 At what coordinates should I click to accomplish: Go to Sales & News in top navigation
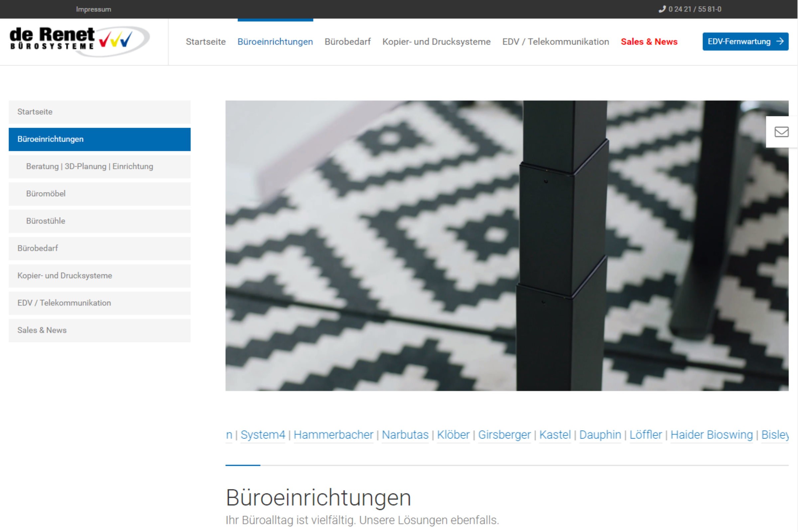(649, 42)
